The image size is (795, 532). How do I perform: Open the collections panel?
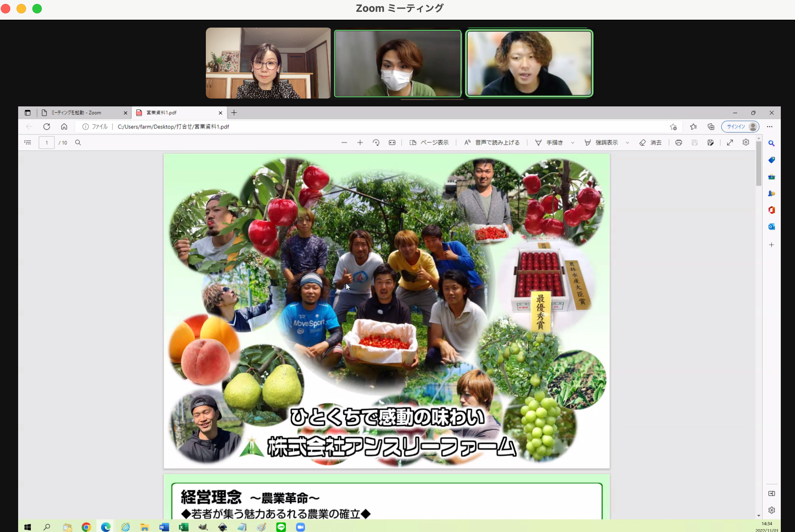(711, 127)
